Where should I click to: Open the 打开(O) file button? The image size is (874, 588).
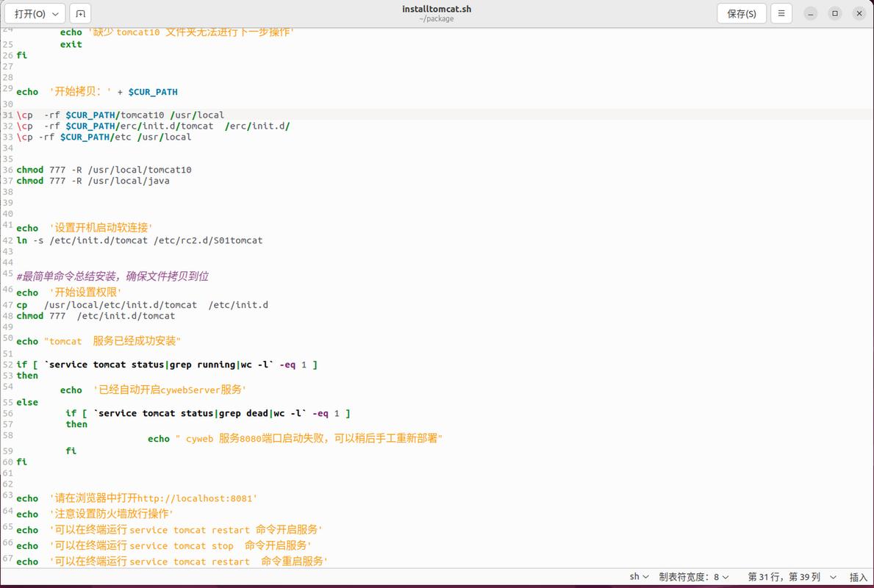click(35, 13)
